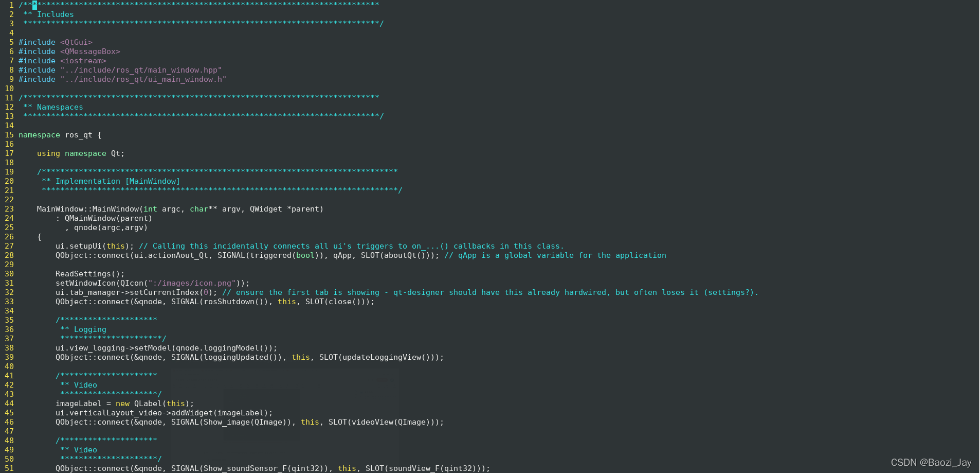This screenshot has width=980, height=473.
Task: Click line number 44 in the gutter
Action: pyautogui.click(x=9, y=404)
